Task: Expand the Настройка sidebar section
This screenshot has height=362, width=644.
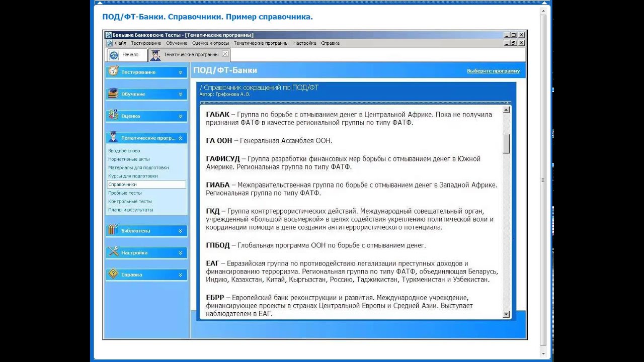Action: pyautogui.click(x=180, y=253)
